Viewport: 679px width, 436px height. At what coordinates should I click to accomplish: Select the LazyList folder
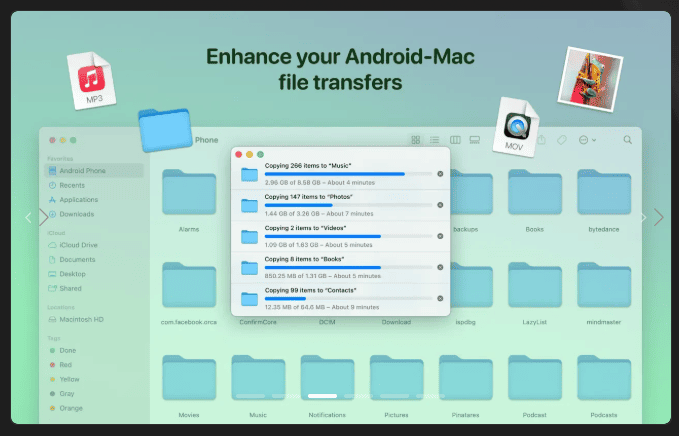click(x=535, y=285)
